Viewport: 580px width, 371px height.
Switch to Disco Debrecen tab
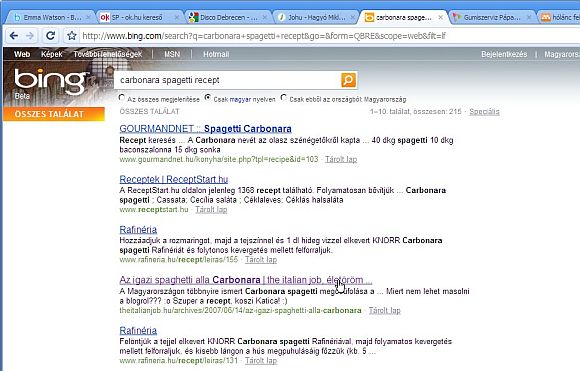click(226, 17)
